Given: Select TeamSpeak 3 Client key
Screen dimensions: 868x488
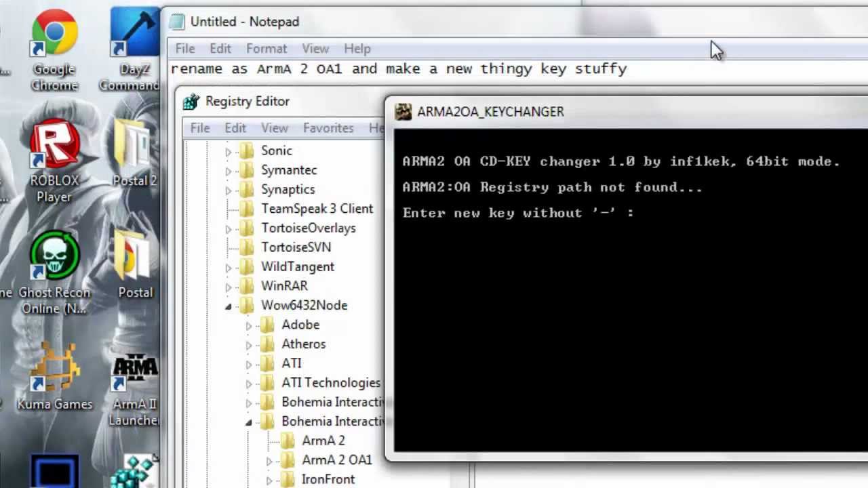Looking at the screenshot, I should tap(317, 209).
